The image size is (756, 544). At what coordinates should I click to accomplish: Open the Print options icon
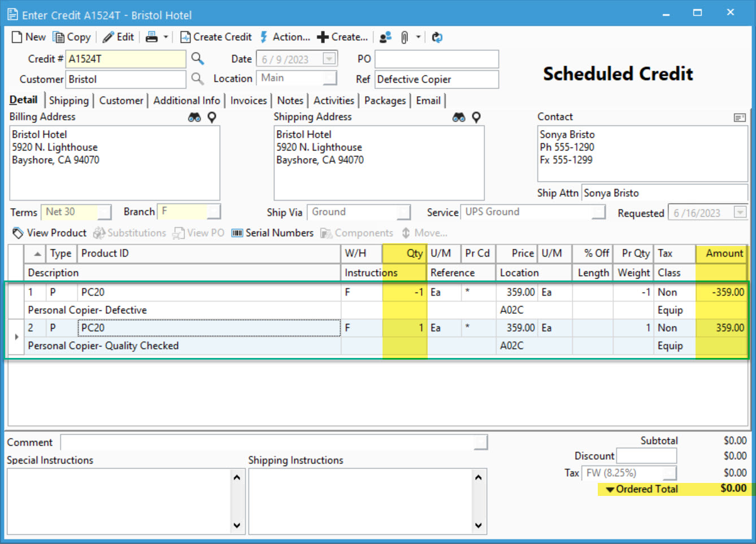click(151, 36)
